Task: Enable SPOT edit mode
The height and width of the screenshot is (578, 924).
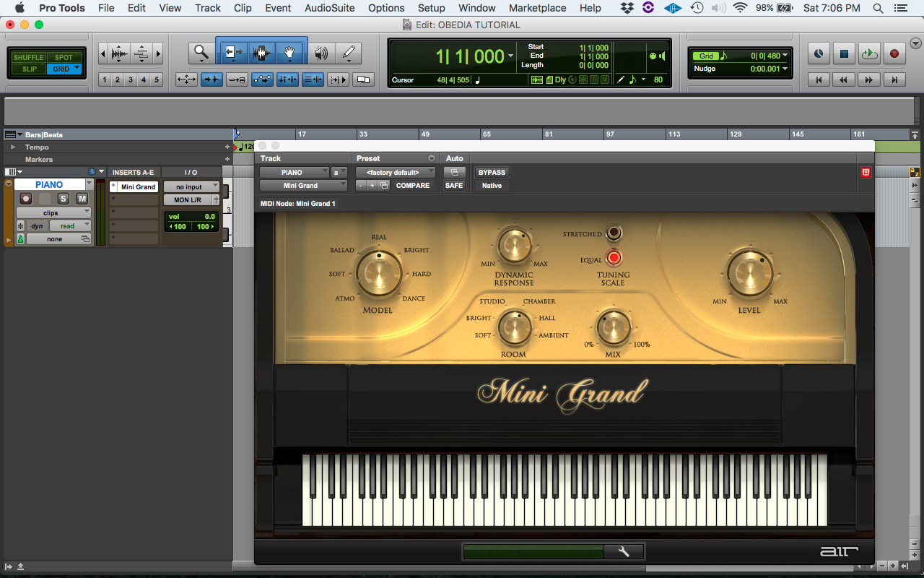Action: point(64,57)
